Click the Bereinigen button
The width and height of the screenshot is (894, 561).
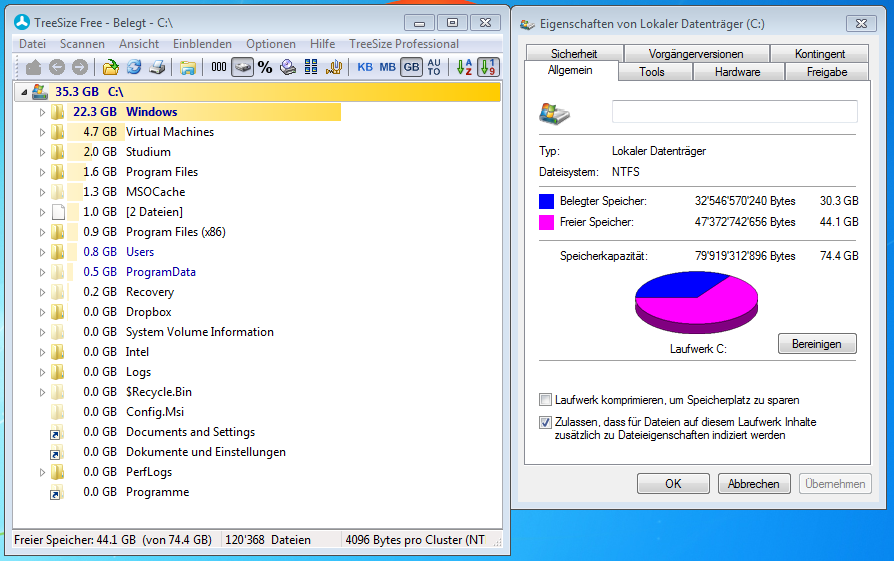(817, 344)
